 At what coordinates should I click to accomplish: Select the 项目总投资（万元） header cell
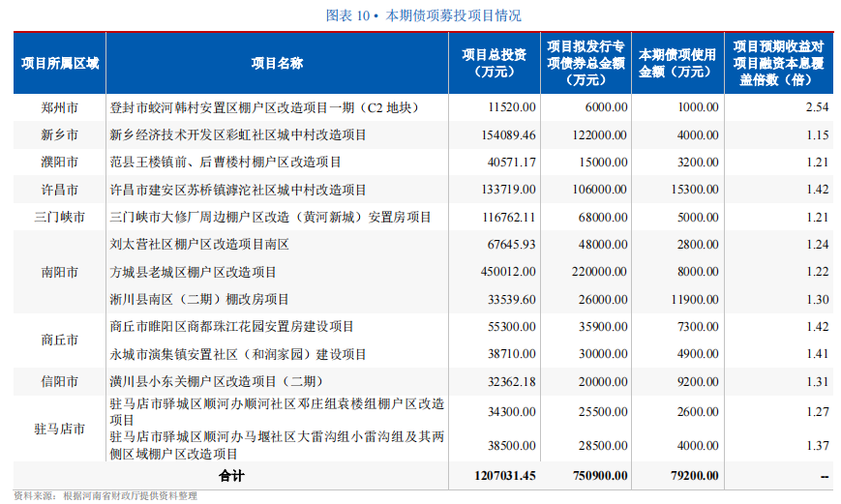494,63
